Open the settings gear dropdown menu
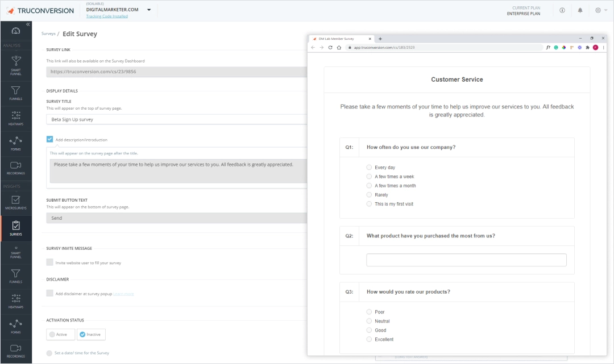The height and width of the screenshot is (364, 614). click(x=600, y=10)
